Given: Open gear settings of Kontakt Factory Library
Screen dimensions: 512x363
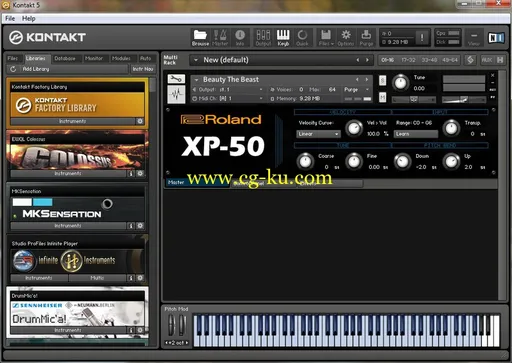Looking at the screenshot, I should pyautogui.click(x=140, y=121).
